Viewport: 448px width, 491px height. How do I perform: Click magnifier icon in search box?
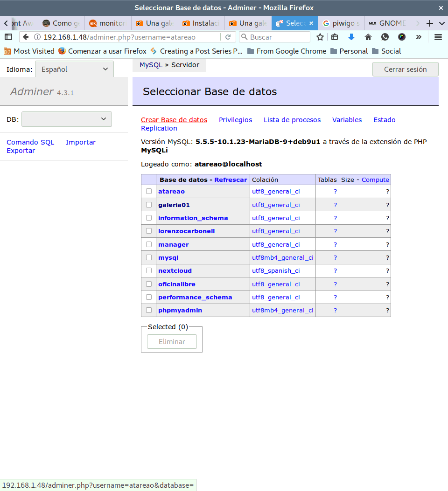[x=245, y=37]
